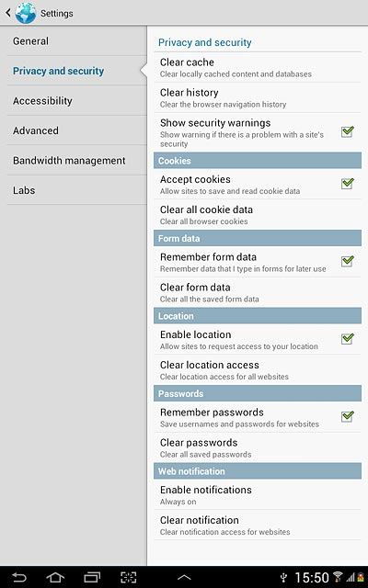Toggle the Accept cookies checkbox
Viewport: 368px width, 588px height.
point(348,184)
